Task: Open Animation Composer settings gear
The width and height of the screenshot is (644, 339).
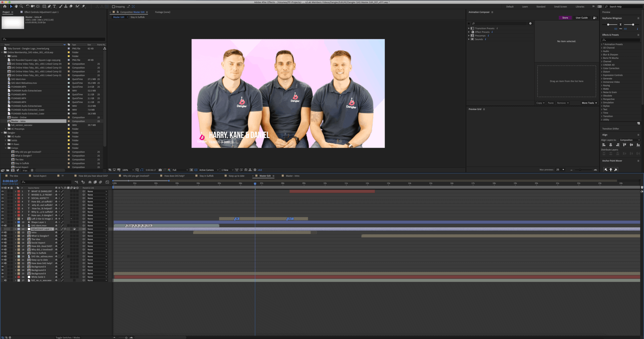Action: pos(530,24)
